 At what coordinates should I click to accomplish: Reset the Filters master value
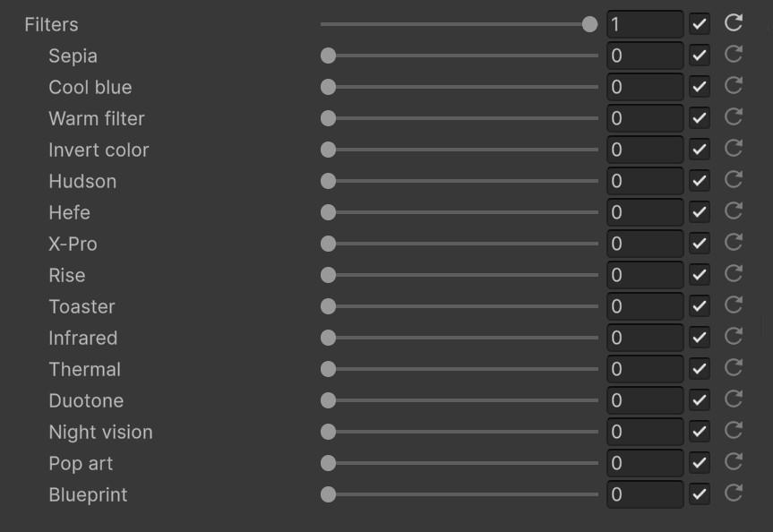[x=734, y=23]
